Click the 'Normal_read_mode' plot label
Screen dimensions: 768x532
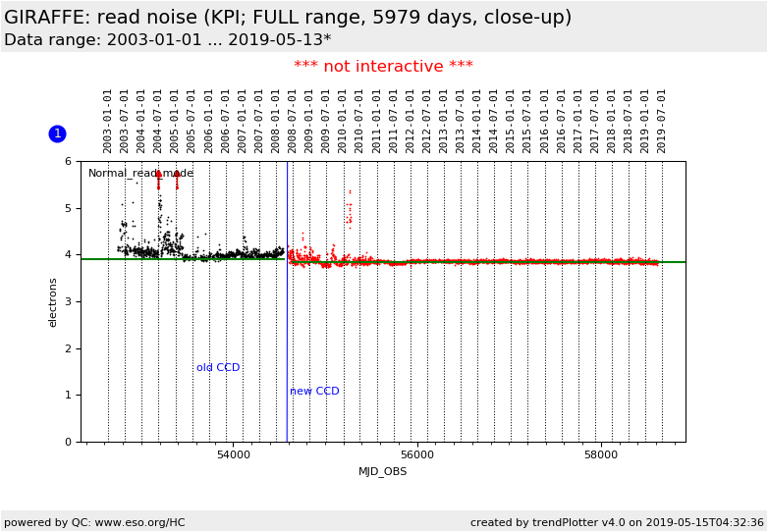(140, 174)
